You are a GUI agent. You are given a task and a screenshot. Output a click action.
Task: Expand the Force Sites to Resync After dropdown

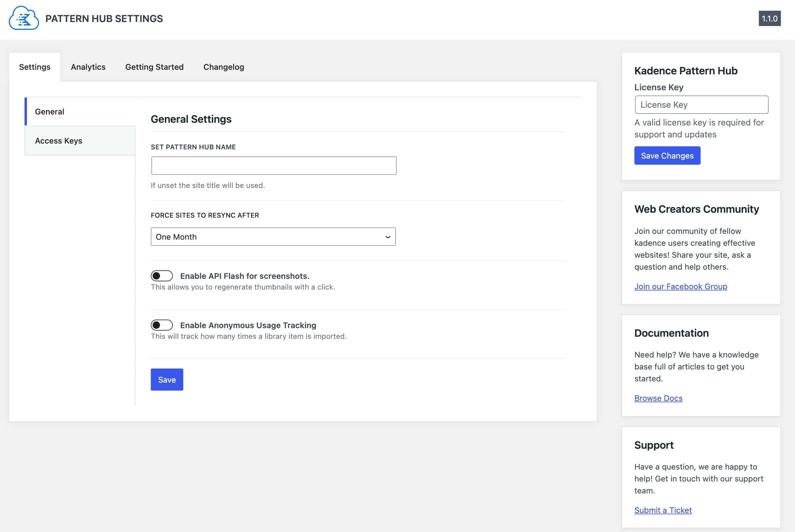pyautogui.click(x=273, y=236)
